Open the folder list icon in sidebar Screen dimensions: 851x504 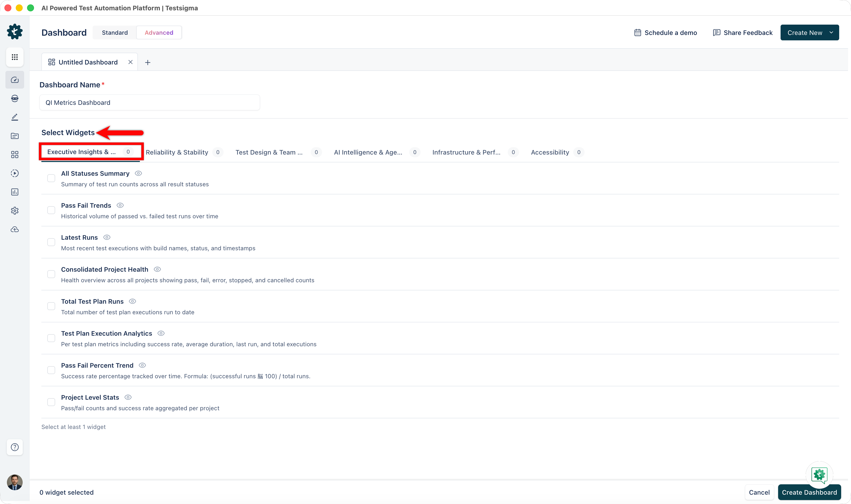(15, 136)
